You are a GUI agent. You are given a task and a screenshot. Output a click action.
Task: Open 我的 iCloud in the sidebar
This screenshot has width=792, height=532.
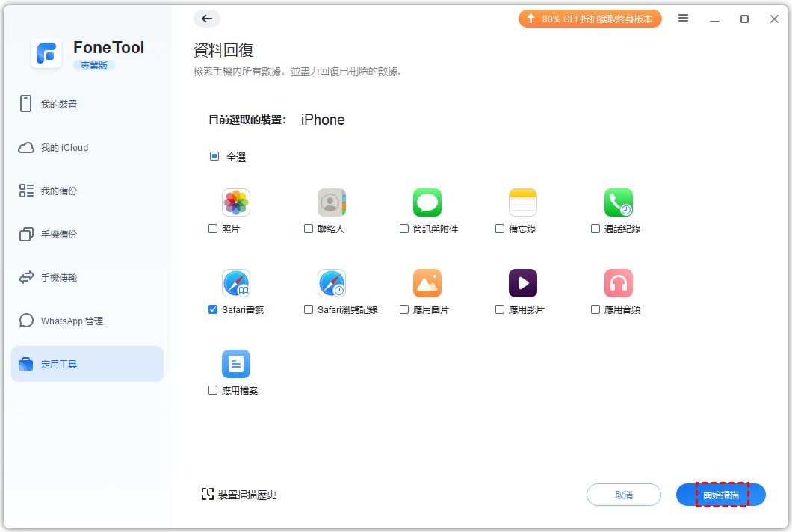pos(64,148)
